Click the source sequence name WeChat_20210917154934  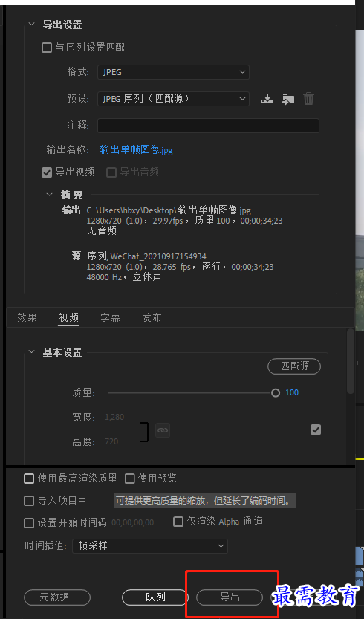[158, 256]
